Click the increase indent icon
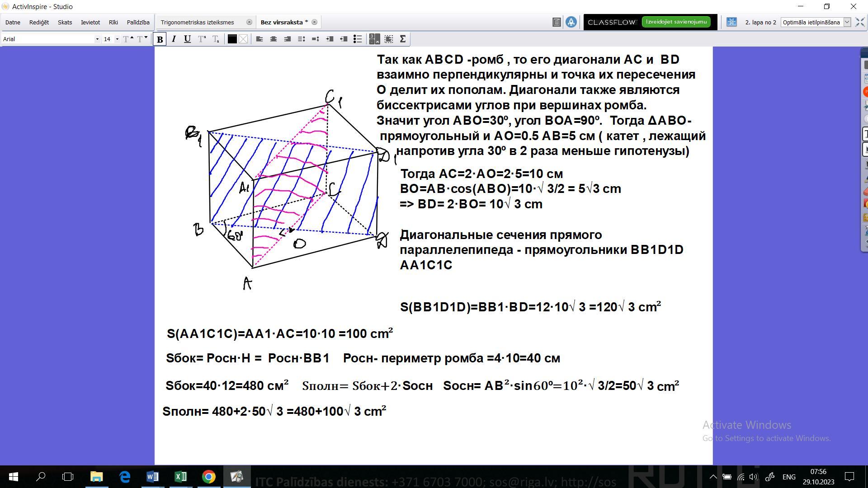868x488 pixels. [x=330, y=39]
